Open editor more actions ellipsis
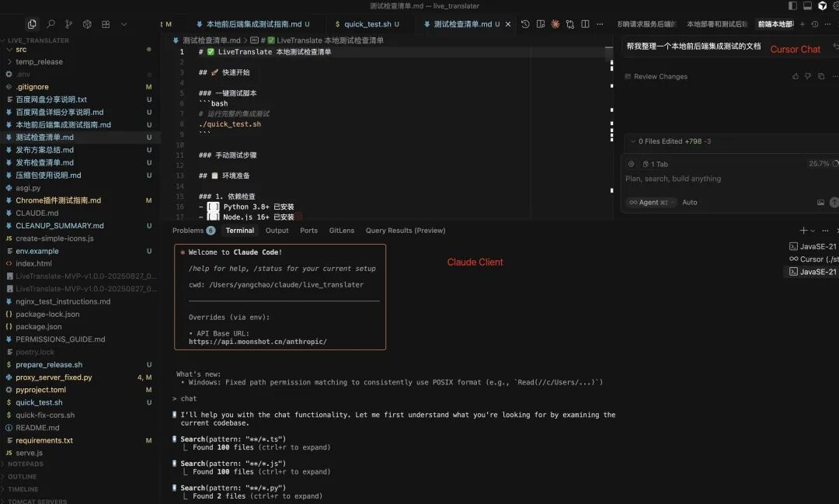 pyautogui.click(x=600, y=24)
